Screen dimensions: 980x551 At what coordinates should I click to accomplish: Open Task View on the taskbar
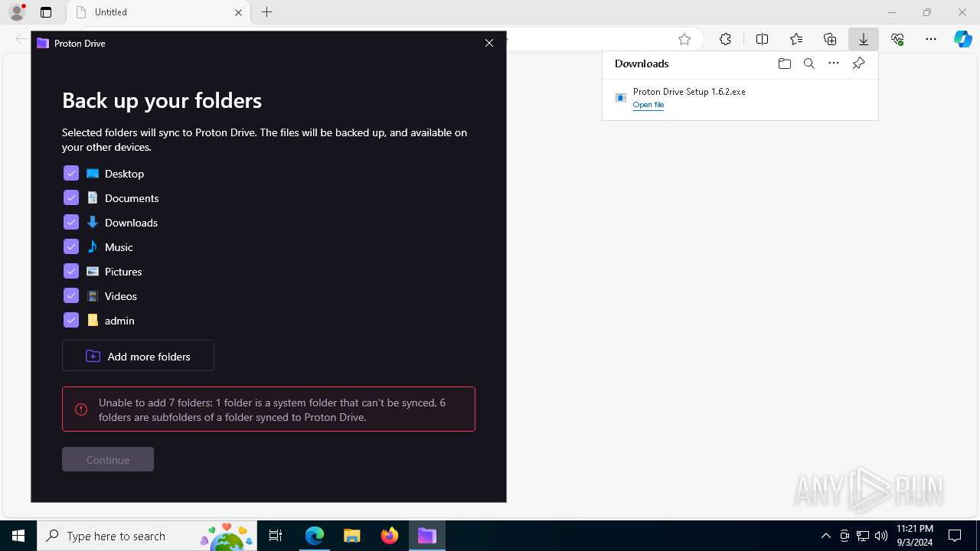tap(276, 536)
